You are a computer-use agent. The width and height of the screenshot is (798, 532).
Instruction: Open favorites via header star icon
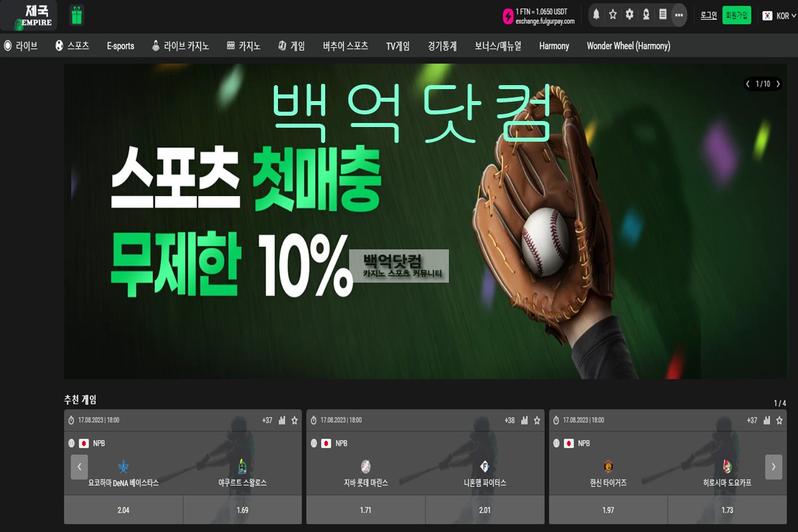pos(612,15)
